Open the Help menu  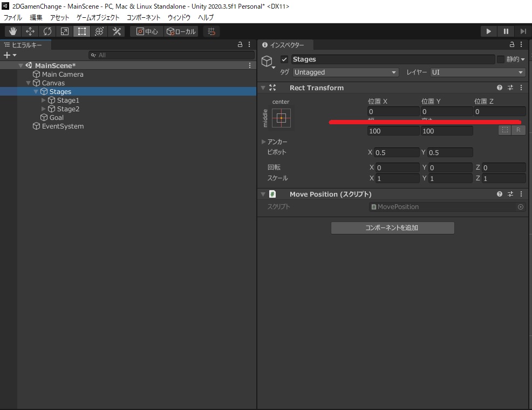coord(206,17)
